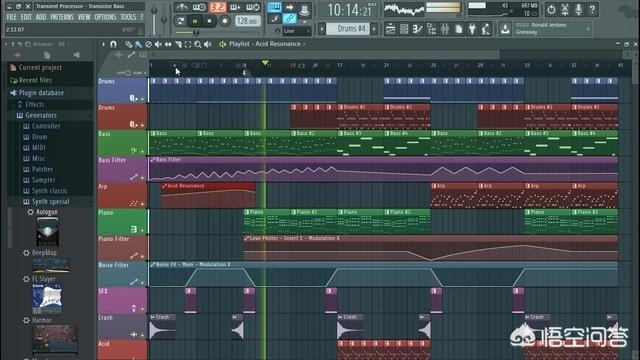
Task: Expand the Plugin database folder
Action: tap(41, 93)
